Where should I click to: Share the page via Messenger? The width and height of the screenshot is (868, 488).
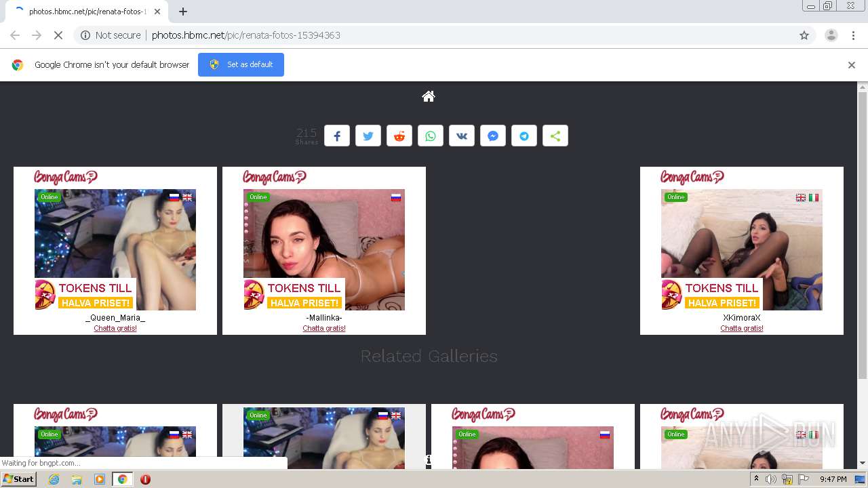pos(493,136)
